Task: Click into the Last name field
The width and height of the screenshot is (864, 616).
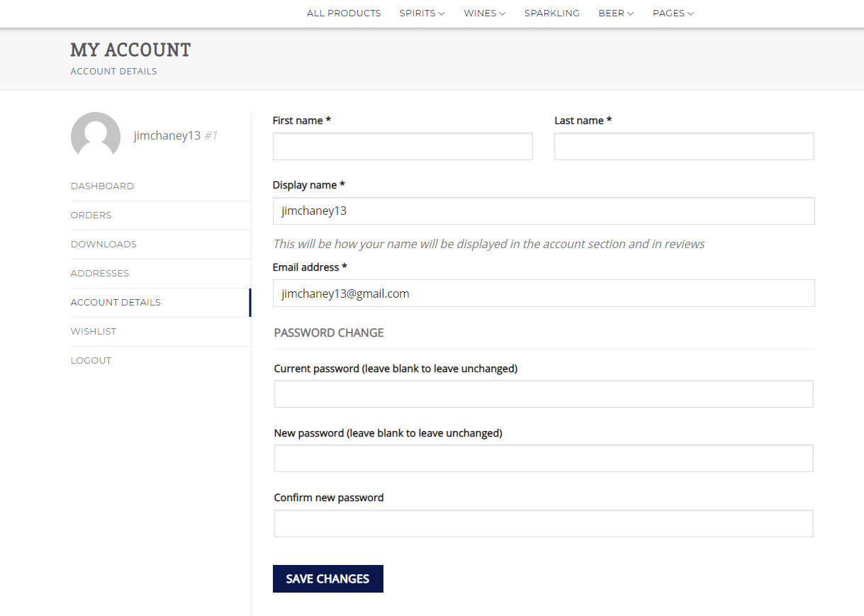Action: click(683, 146)
